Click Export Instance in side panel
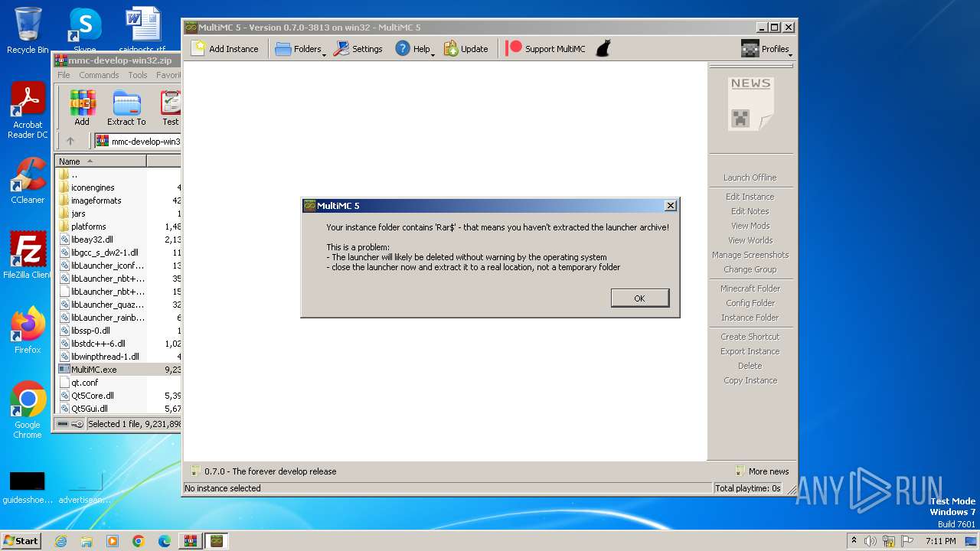 pos(750,351)
